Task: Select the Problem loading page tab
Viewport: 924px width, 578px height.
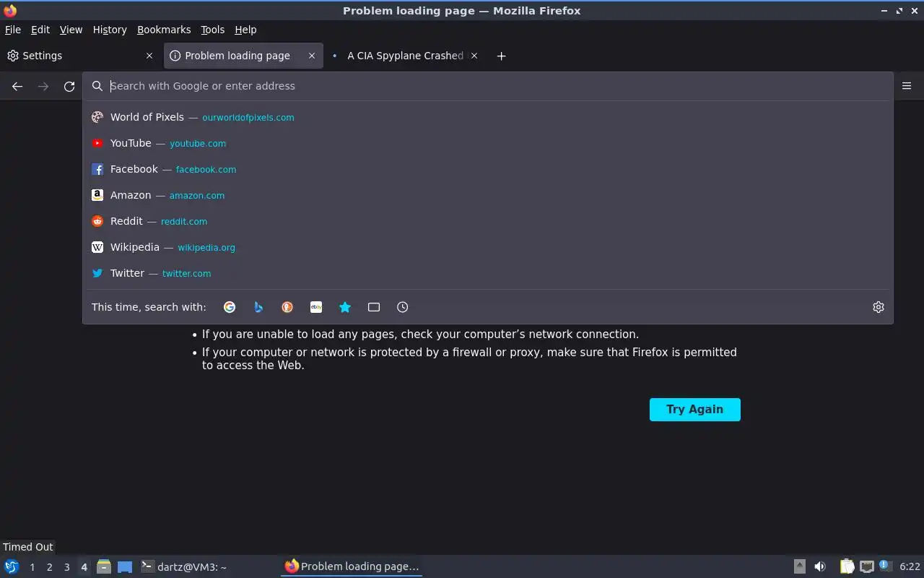Action: (243, 56)
